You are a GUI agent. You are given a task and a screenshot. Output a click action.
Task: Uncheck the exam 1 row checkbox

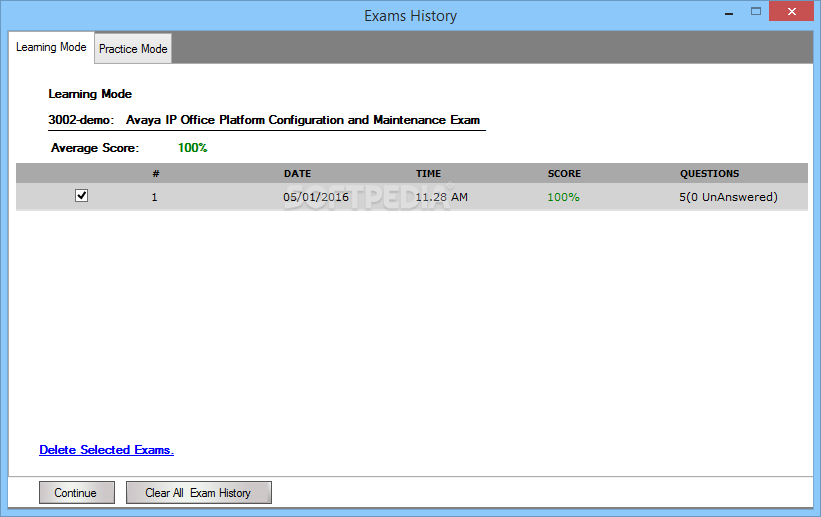click(x=81, y=196)
